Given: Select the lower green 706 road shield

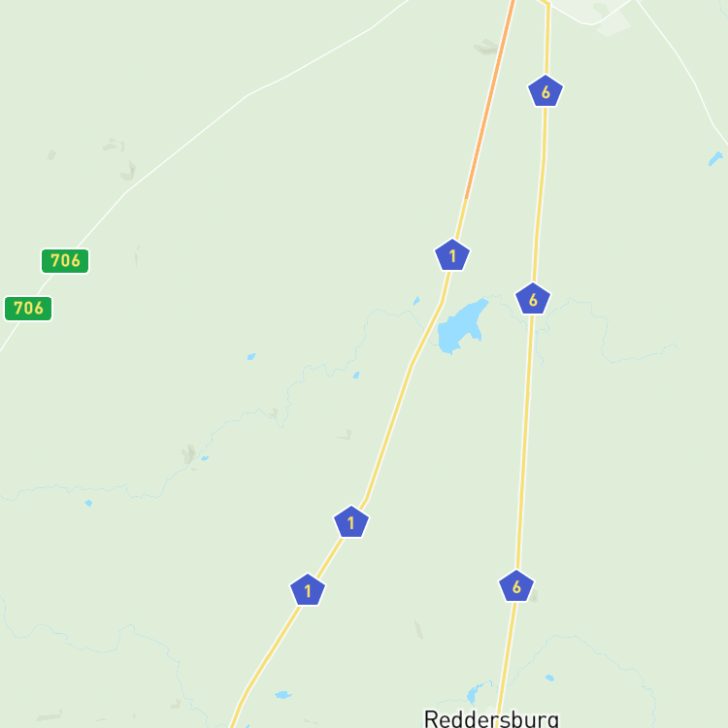Looking at the screenshot, I should [28, 309].
